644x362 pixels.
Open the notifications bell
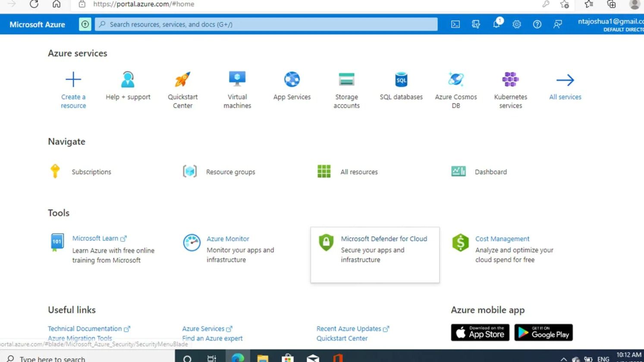pyautogui.click(x=496, y=25)
